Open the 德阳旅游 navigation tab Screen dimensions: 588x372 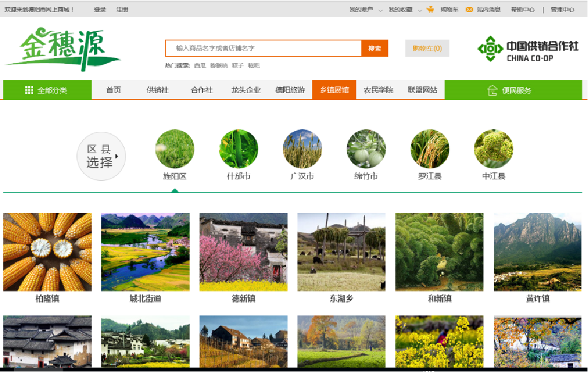click(290, 90)
